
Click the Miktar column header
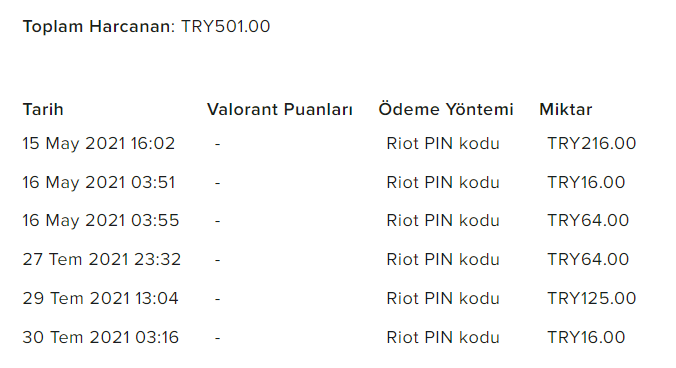(566, 109)
